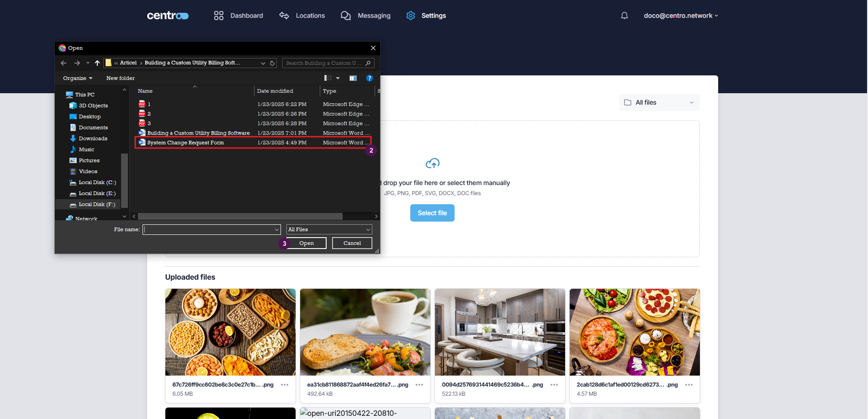Open the Dashboard page
This screenshot has height=419, width=868.
[238, 16]
